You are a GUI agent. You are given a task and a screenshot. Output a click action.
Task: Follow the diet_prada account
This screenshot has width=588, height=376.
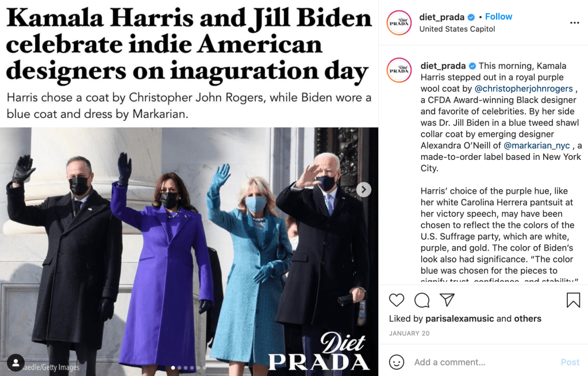pos(498,17)
